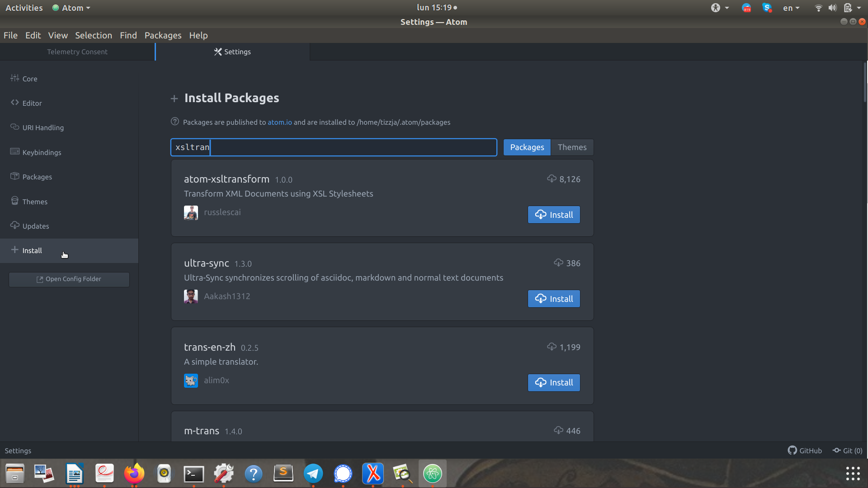Open Git (0) status bar panel
This screenshot has width=868, height=488.
(848, 450)
